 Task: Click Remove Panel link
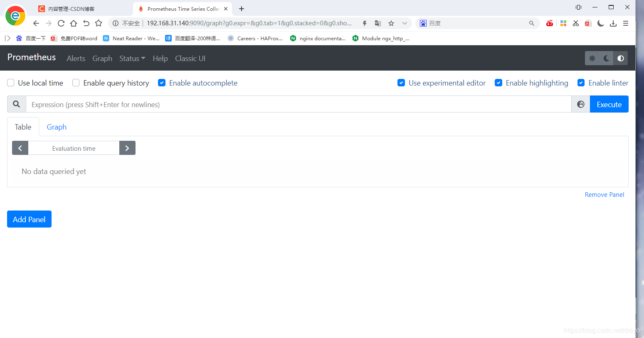(605, 195)
